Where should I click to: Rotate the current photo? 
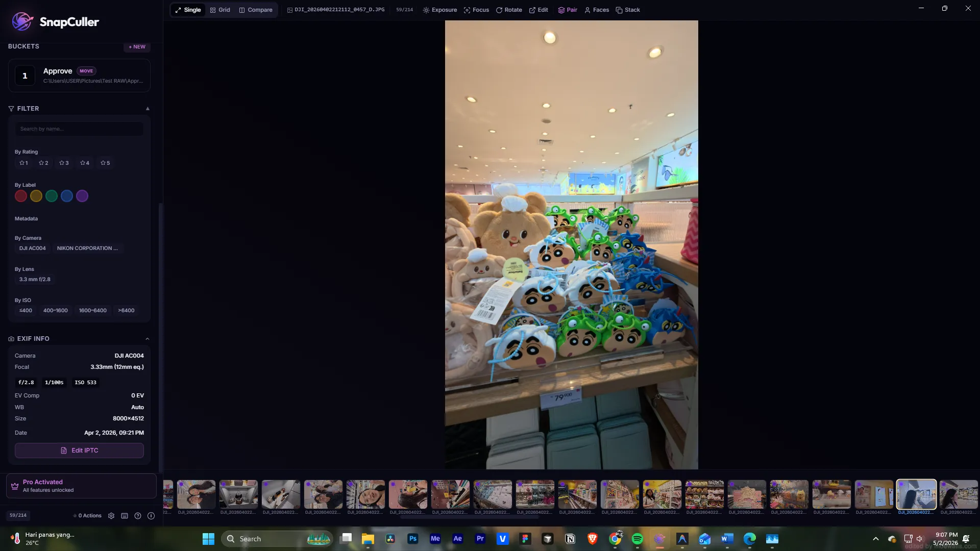click(x=509, y=10)
